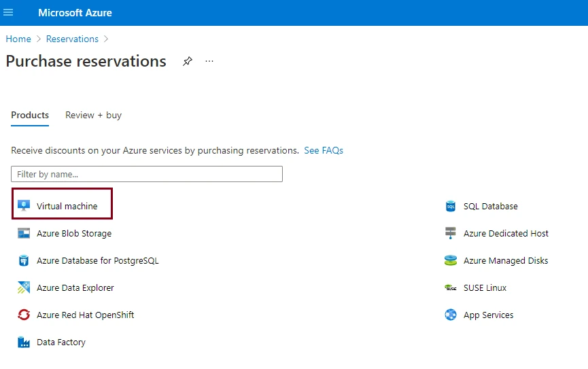588x369 pixels.
Task: Select the Azure Red Hat OpenShift icon
Action: (x=24, y=315)
